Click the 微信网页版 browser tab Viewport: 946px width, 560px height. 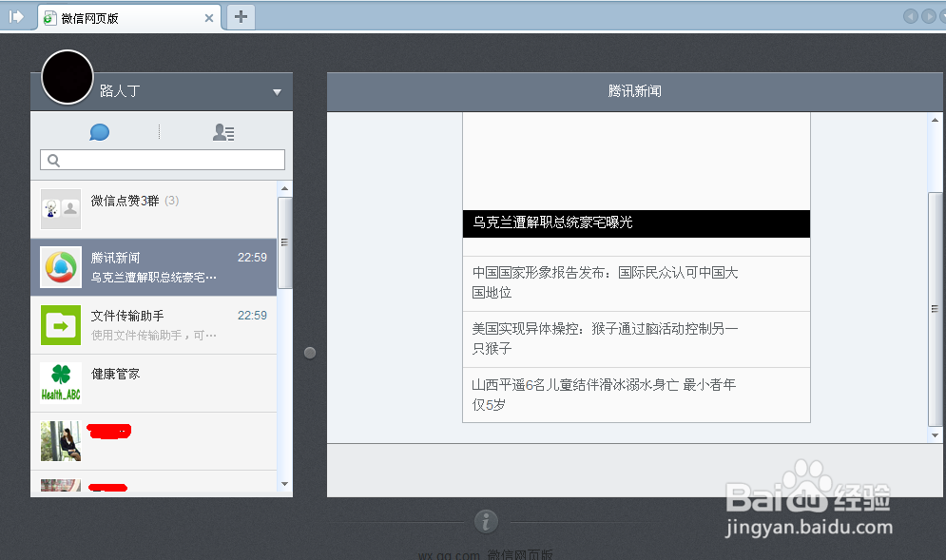(129, 17)
